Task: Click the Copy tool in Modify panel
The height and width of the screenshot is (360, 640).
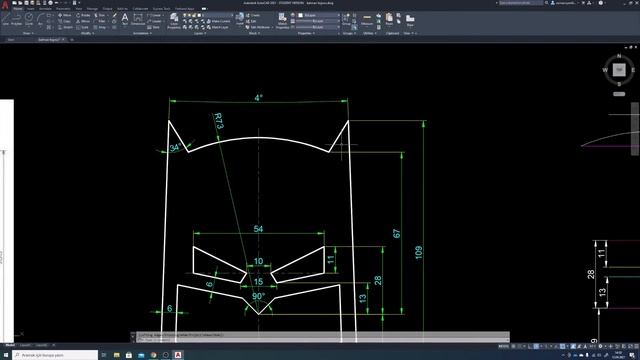Action: [64, 21]
